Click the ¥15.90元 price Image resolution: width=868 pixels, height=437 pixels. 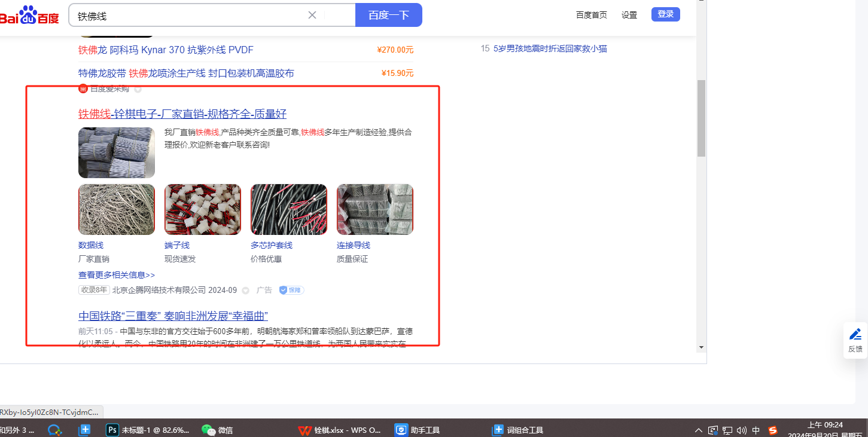(x=397, y=74)
